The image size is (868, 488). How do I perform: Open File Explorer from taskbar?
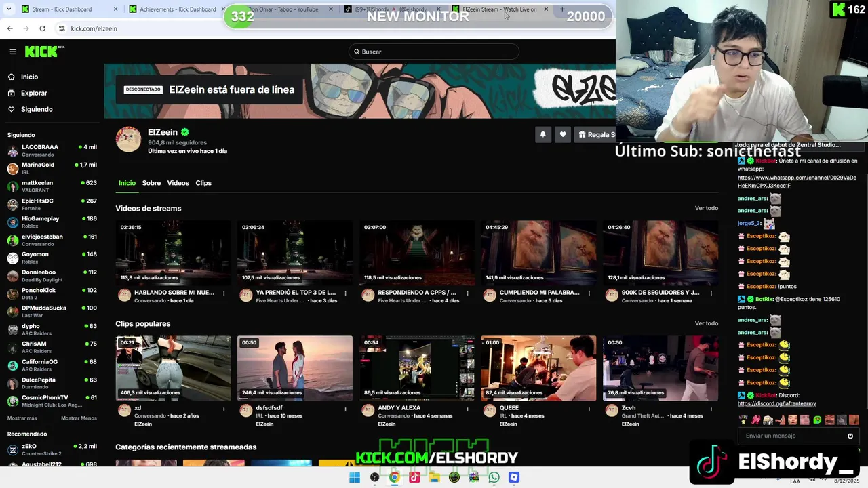[x=434, y=477]
